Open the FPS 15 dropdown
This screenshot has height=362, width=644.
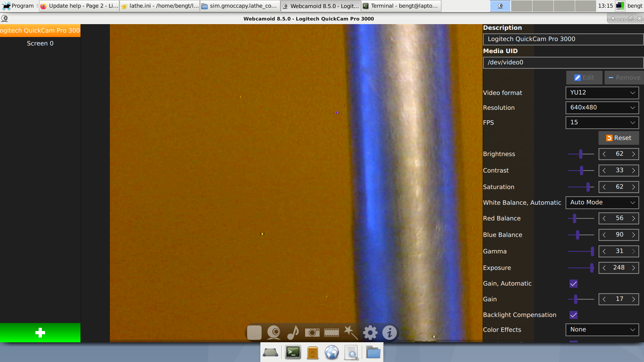pos(602,122)
